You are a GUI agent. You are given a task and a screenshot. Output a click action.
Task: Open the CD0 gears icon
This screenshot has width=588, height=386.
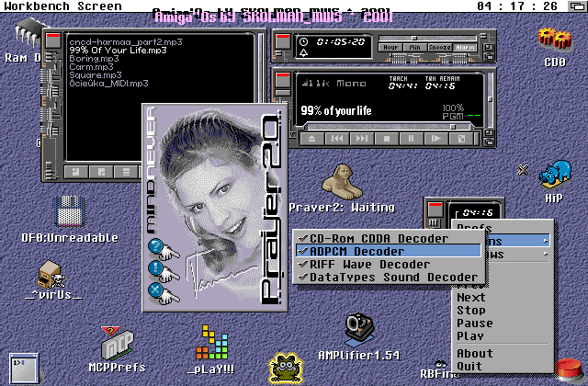click(x=555, y=39)
